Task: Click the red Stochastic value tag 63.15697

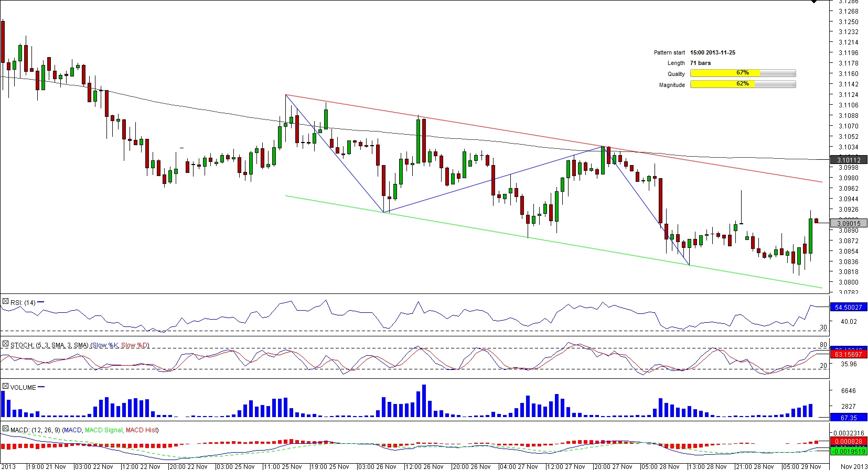Action: (849, 355)
